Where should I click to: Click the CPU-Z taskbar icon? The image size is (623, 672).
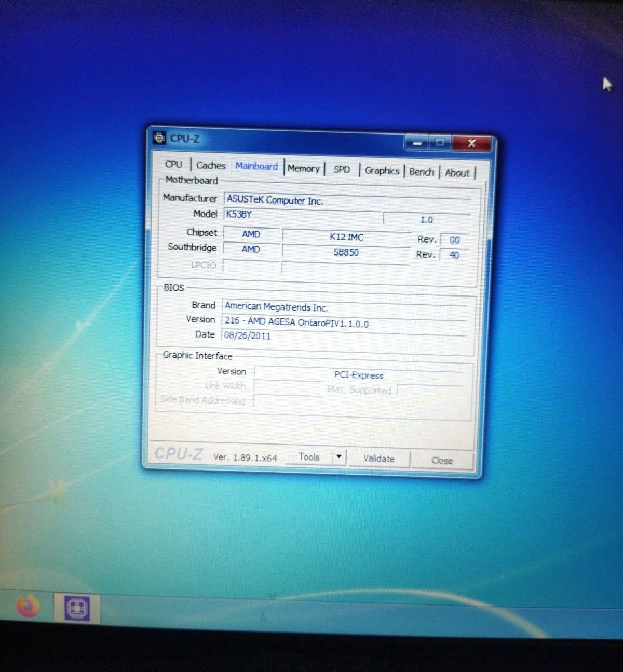tap(77, 608)
